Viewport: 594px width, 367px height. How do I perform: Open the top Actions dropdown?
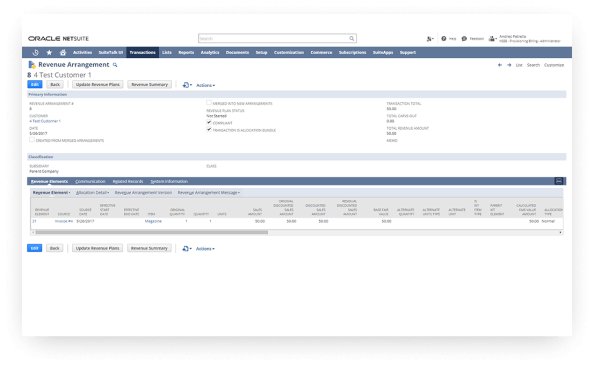(205, 85)
